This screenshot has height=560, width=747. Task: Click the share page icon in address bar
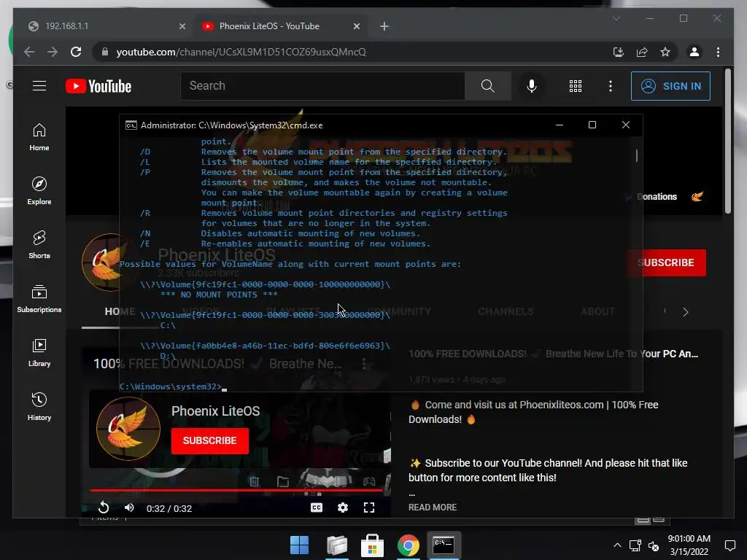(642, 52)
